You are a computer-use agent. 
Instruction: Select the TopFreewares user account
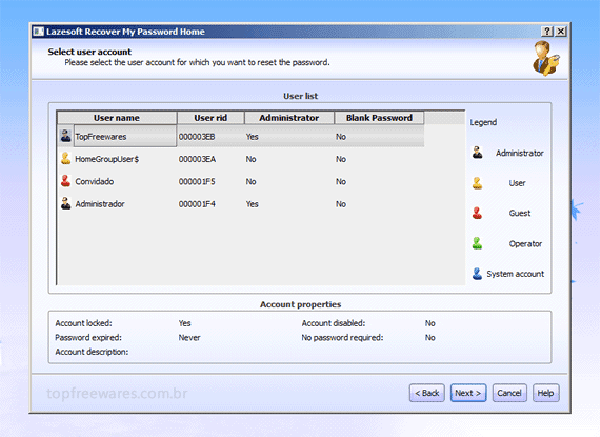[241, 136]
